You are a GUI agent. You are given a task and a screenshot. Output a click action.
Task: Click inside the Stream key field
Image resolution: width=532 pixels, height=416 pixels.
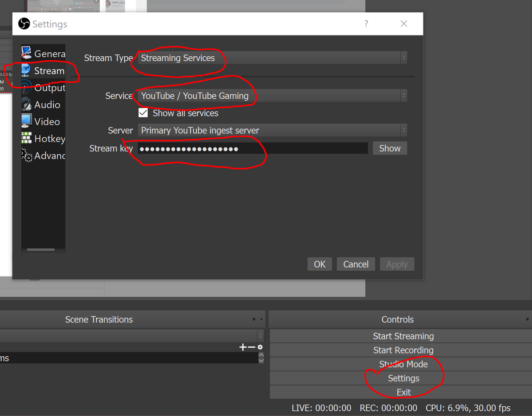253,148
